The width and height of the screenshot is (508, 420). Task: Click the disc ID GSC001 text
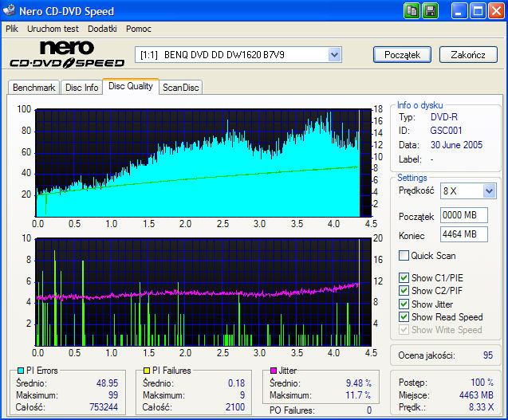click(446, 131)
